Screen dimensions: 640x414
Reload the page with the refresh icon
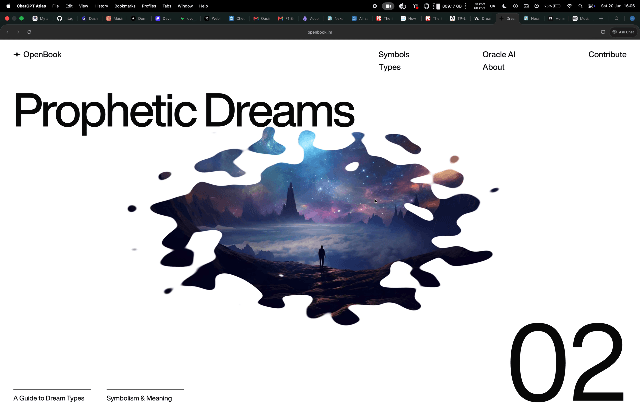[29, 32]
